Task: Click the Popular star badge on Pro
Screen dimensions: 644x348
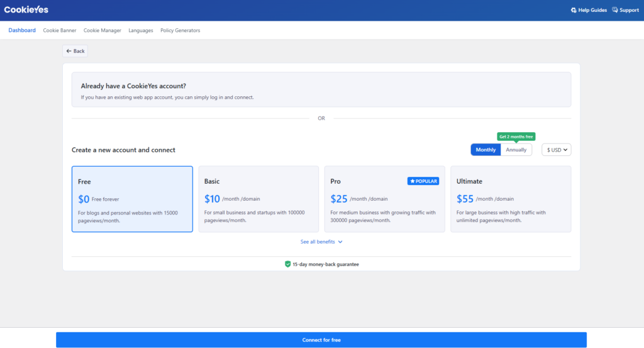Action: [423, 181]
